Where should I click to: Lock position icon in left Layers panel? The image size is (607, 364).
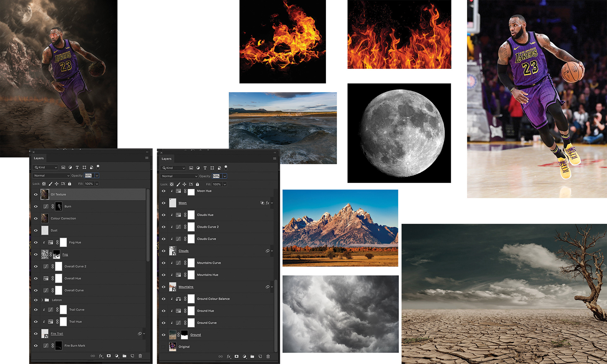pyautogui.click(x=57, y=184)
